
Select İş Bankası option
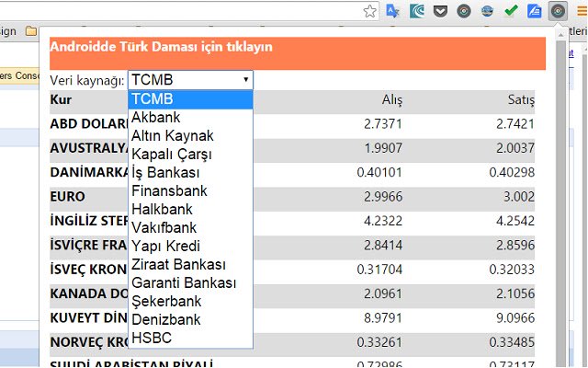pos(190,173)
